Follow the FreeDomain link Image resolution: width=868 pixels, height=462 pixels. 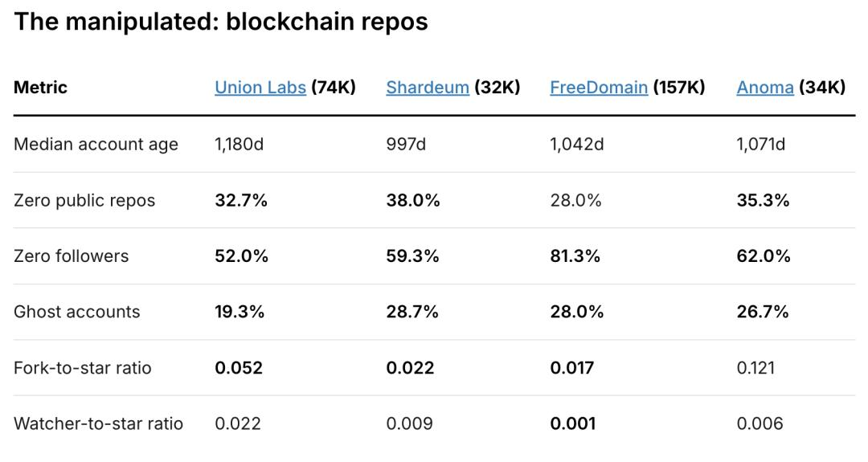599,88
